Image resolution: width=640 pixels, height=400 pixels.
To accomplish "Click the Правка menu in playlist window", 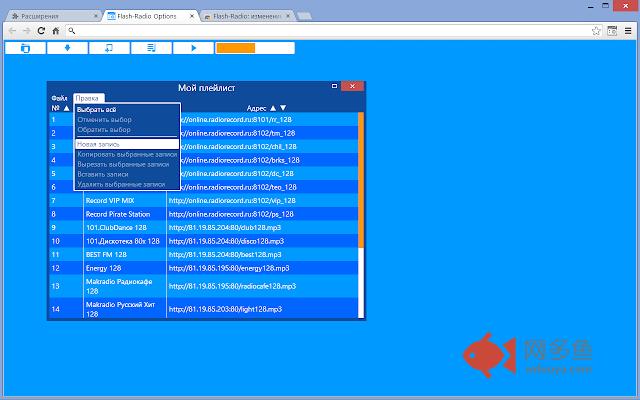I will coord(89,98).
